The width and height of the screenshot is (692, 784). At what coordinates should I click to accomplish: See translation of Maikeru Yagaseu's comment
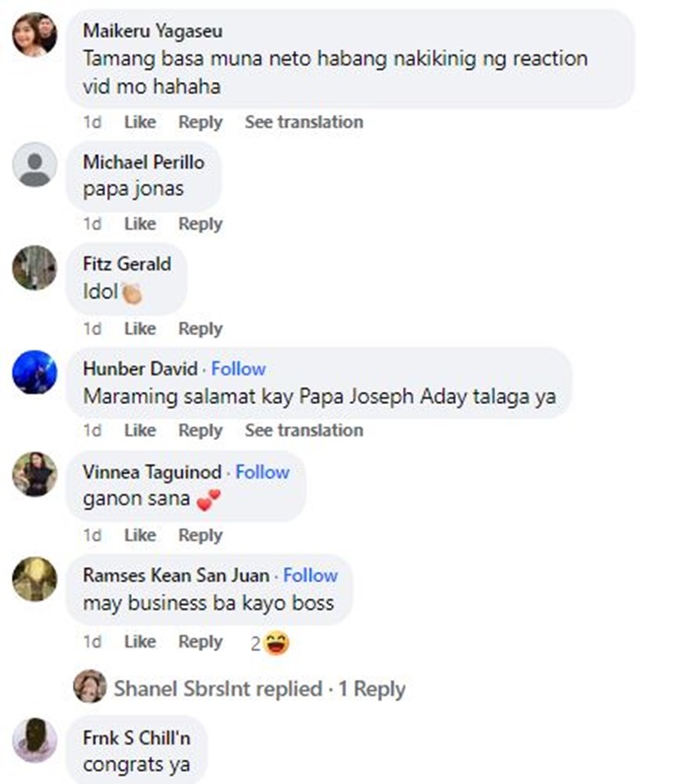click(x=304, y=122)
